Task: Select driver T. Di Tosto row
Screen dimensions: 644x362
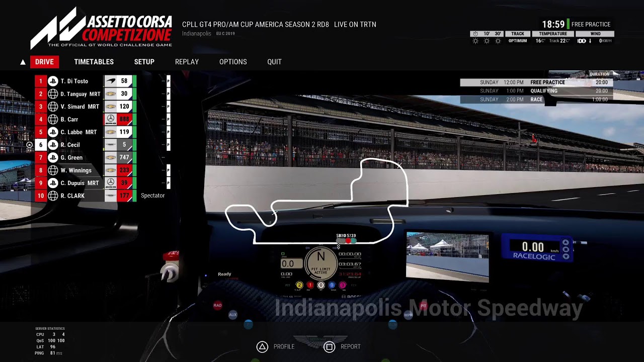Action: [86, 81]
